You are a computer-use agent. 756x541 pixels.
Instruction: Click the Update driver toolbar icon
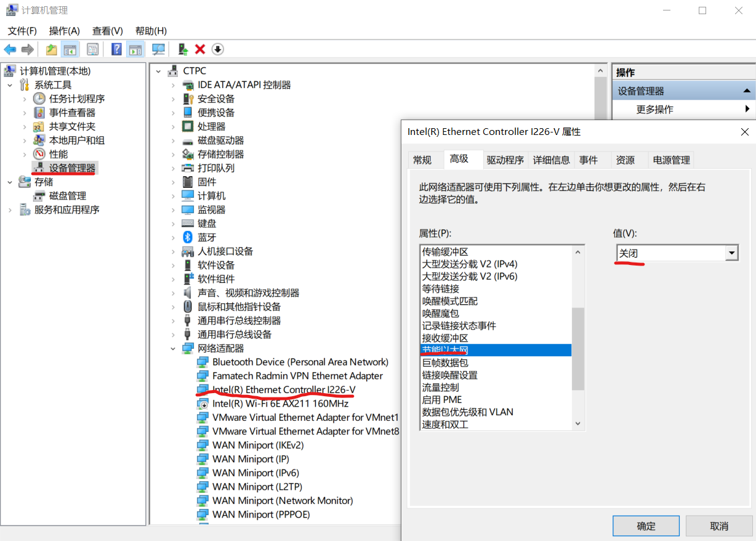coord(182,49)
